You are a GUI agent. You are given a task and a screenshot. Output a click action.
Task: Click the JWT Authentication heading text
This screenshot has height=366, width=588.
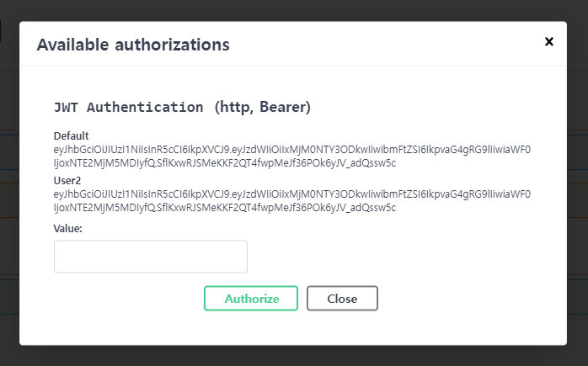(x=128, y=108)
